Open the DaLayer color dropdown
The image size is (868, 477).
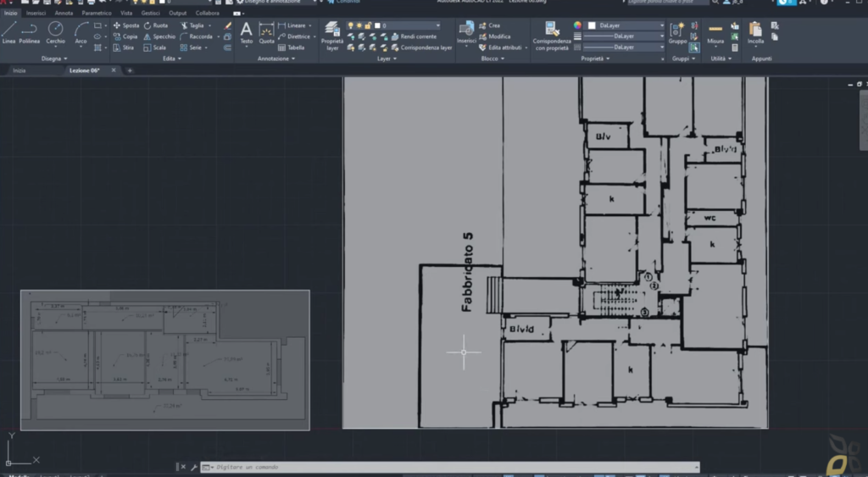(626, 25)
